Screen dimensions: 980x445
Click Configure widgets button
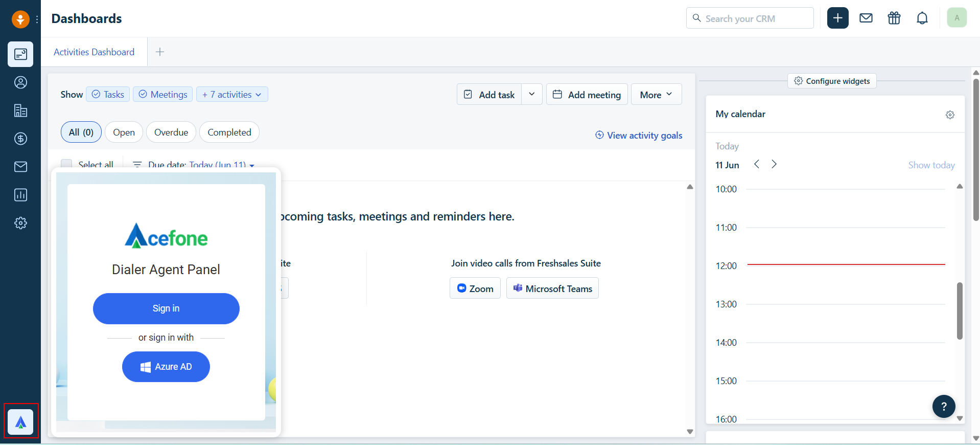[832, 81]
